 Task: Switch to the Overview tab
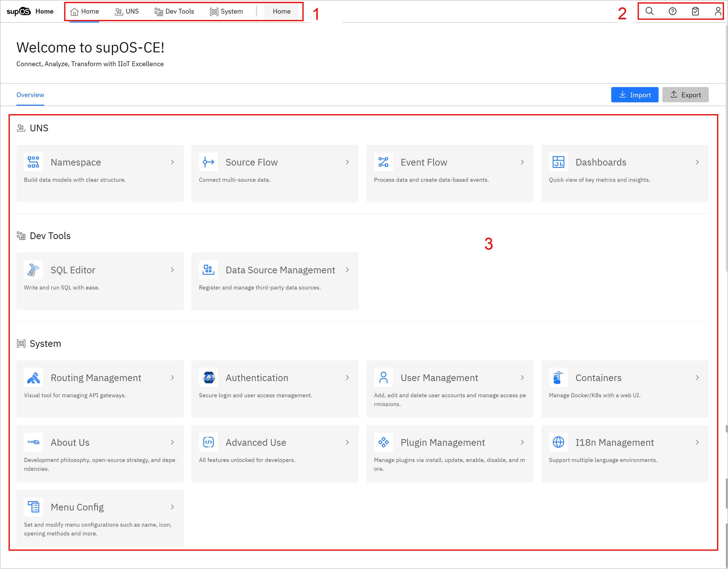tap(30, 95)
